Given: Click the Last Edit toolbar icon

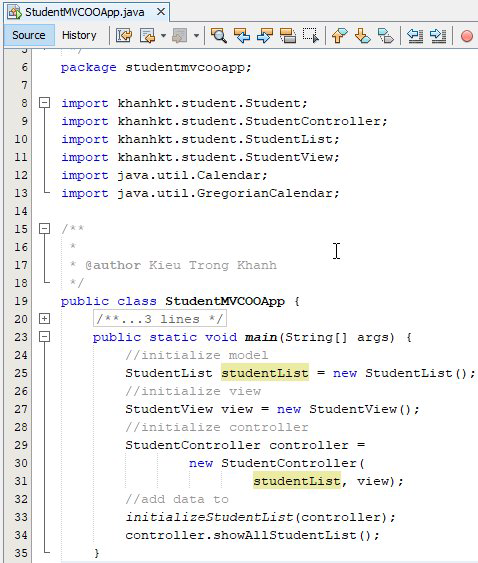Looking at the screenshot, I should [x=124, y=36].
